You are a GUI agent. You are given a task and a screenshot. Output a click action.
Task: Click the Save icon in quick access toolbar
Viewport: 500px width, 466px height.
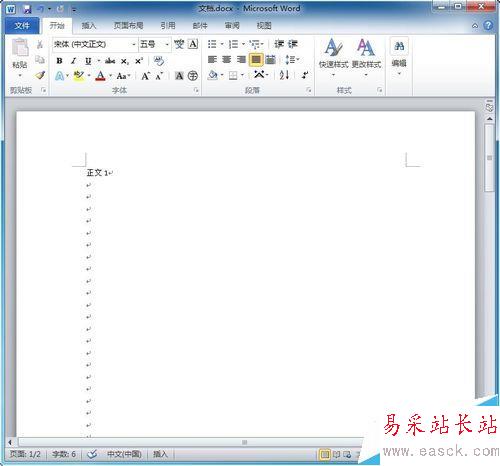[x=27, y=9]
